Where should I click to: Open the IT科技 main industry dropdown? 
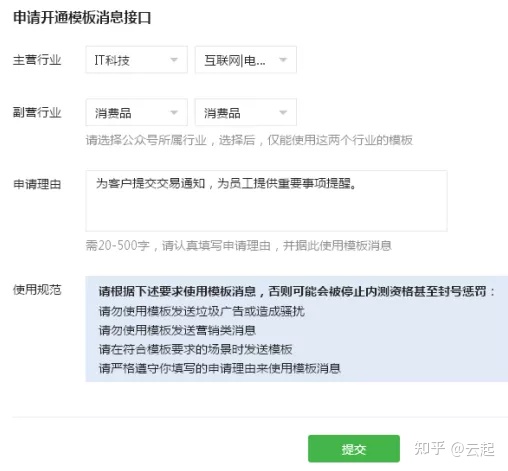(136, 60)
